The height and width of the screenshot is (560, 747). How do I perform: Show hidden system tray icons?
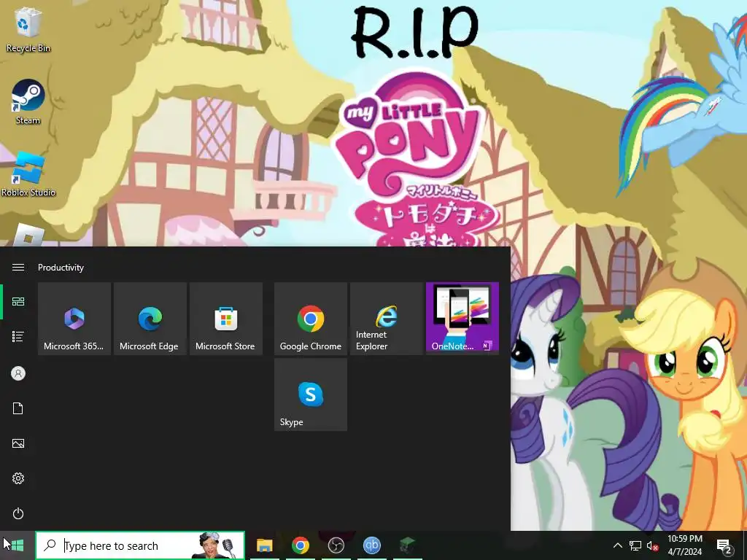[x=617, y=545]
